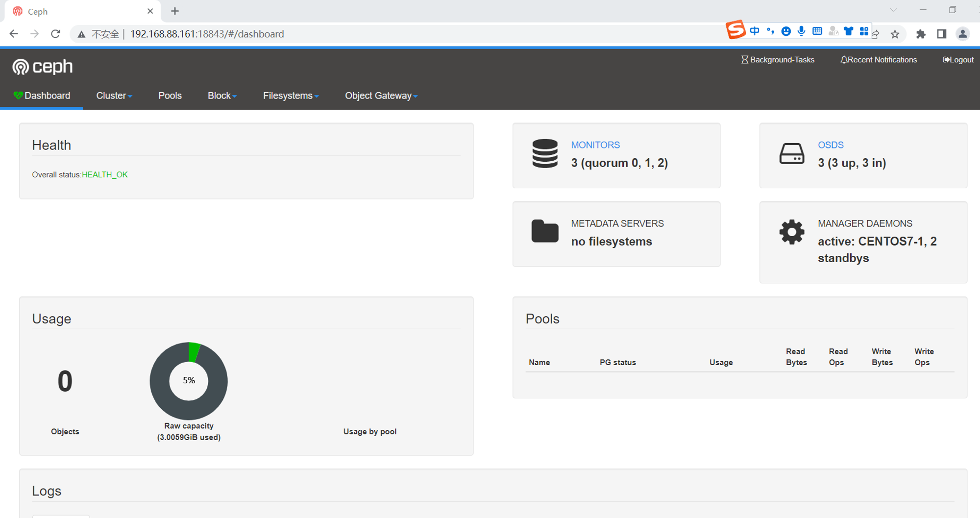Screen dimensions: 980x518
Task: Click the PG status column header
Action: (617, 362)
